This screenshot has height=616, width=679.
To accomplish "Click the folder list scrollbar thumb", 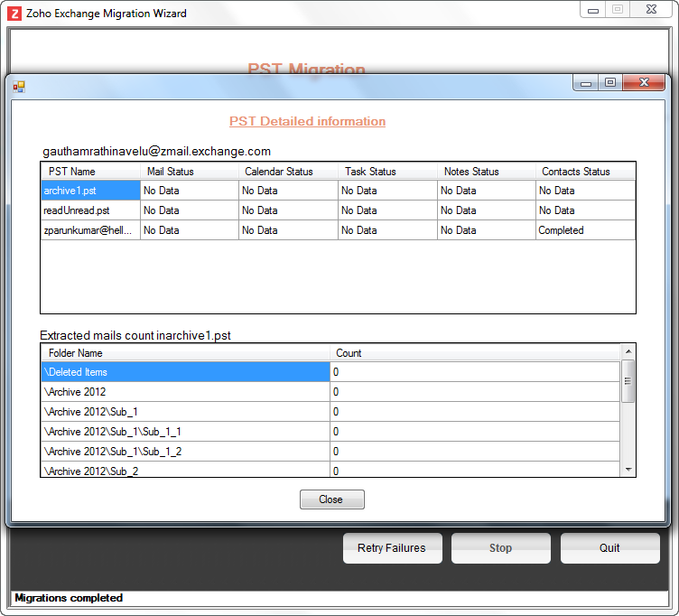I will coord(628,380).
